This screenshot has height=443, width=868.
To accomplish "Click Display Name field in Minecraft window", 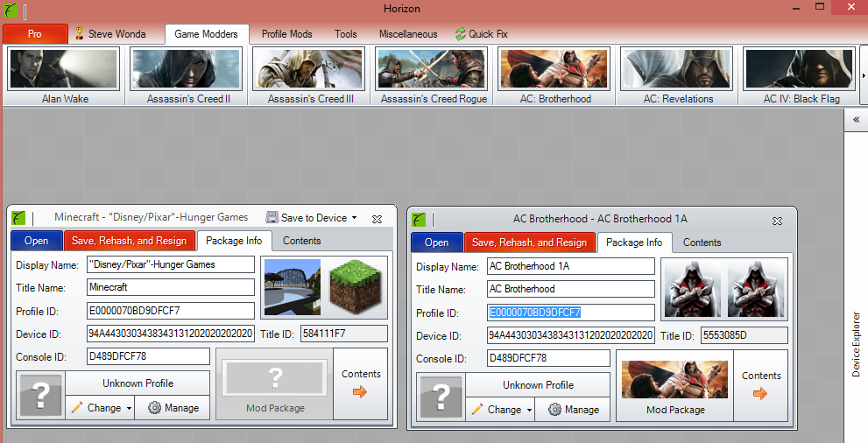I will 170,264.
